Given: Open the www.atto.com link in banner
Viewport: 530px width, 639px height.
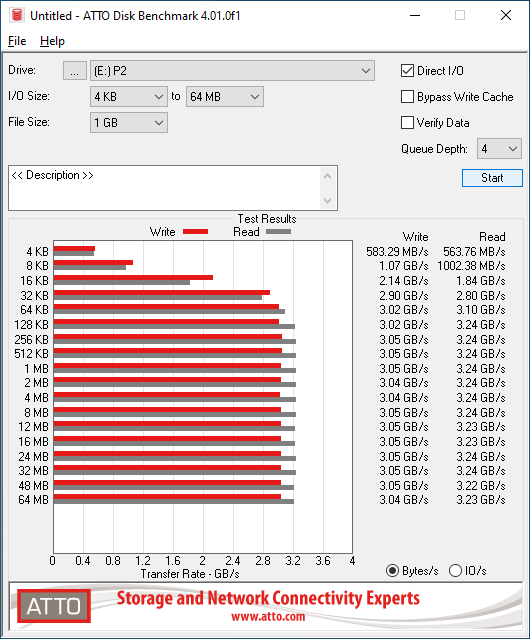Looking at the screenshot, I should pyautogui.click(x=268, y=617).
